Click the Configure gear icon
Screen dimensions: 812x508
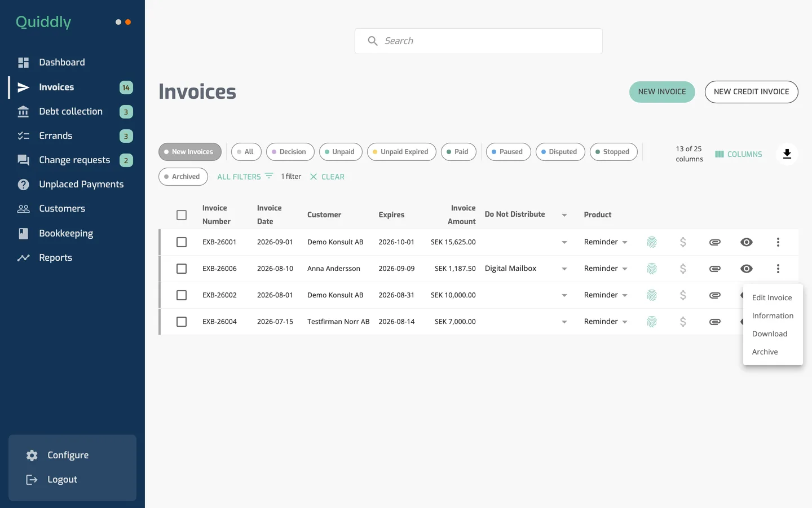click(32, 456)
